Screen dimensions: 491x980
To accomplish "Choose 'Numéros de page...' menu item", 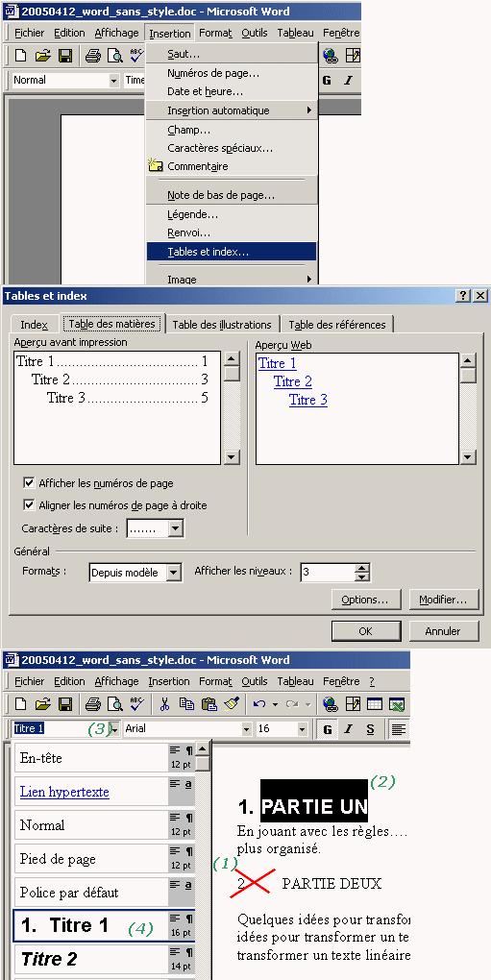I will [x=232, y=73].
